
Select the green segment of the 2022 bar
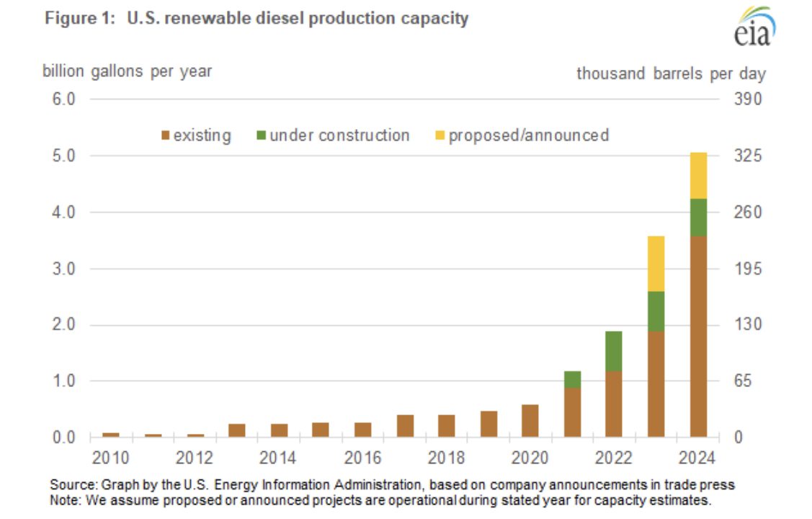[614, 351]
